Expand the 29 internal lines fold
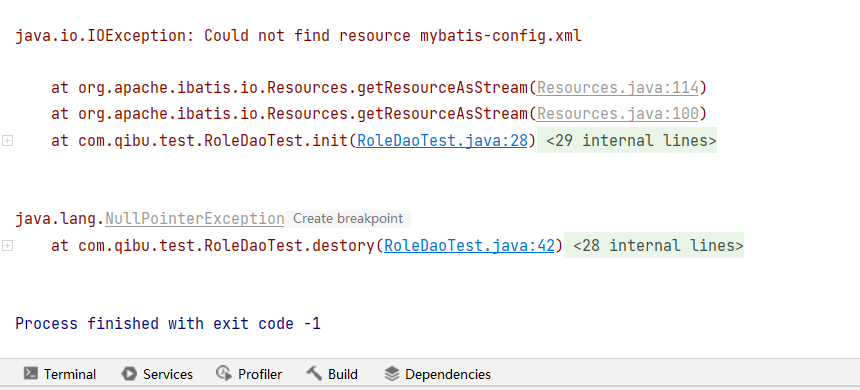Viewport: 860px width, 390px height. pyautogui.click(x=627, y=141)
